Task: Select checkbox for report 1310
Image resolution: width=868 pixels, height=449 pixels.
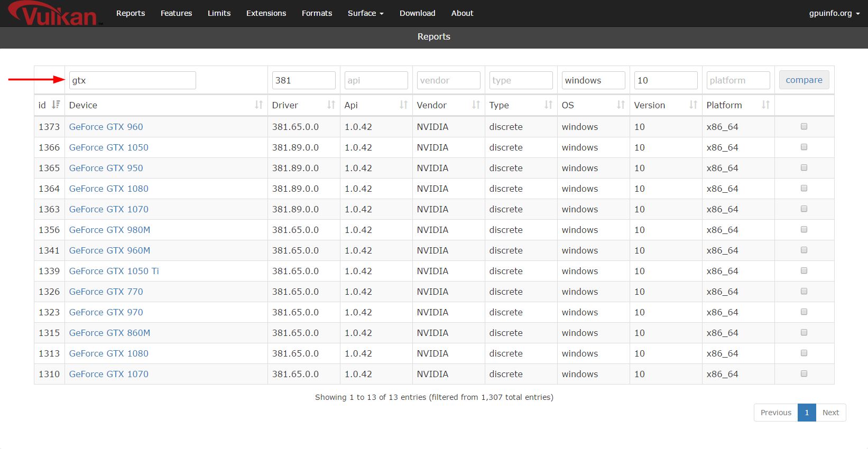Action: pos(804,373)
